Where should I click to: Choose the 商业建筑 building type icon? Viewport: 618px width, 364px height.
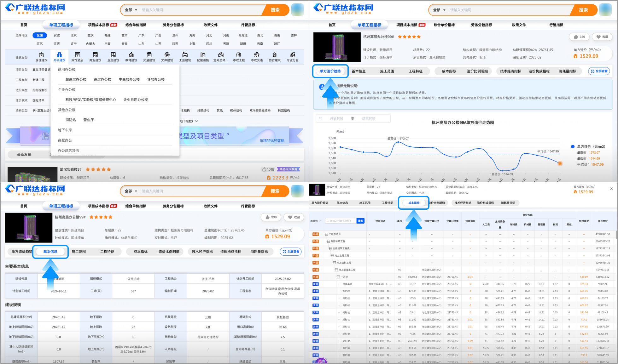[x=95, y=57]
